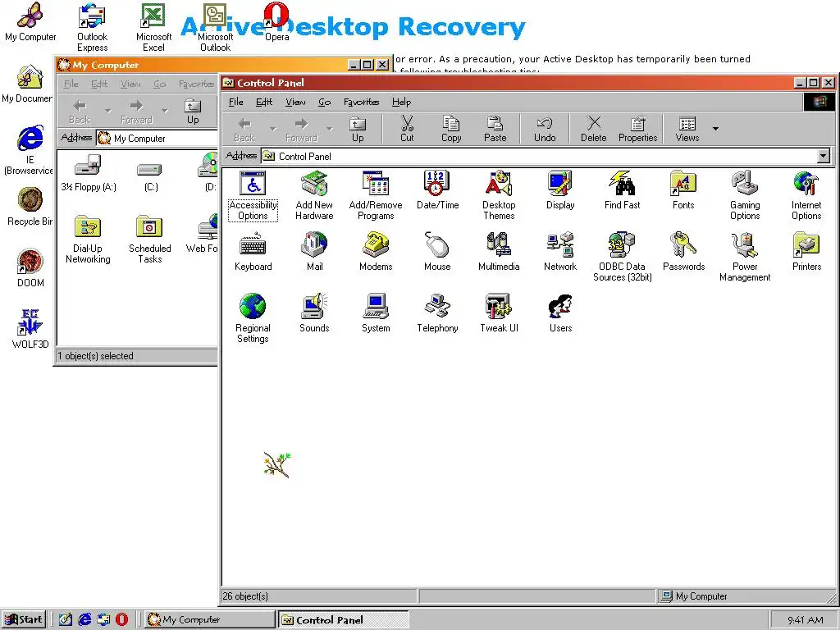The height and width of the screenshot is (630, 840).
Task: Click the Cut toolbar button
Action: point(407,129)
